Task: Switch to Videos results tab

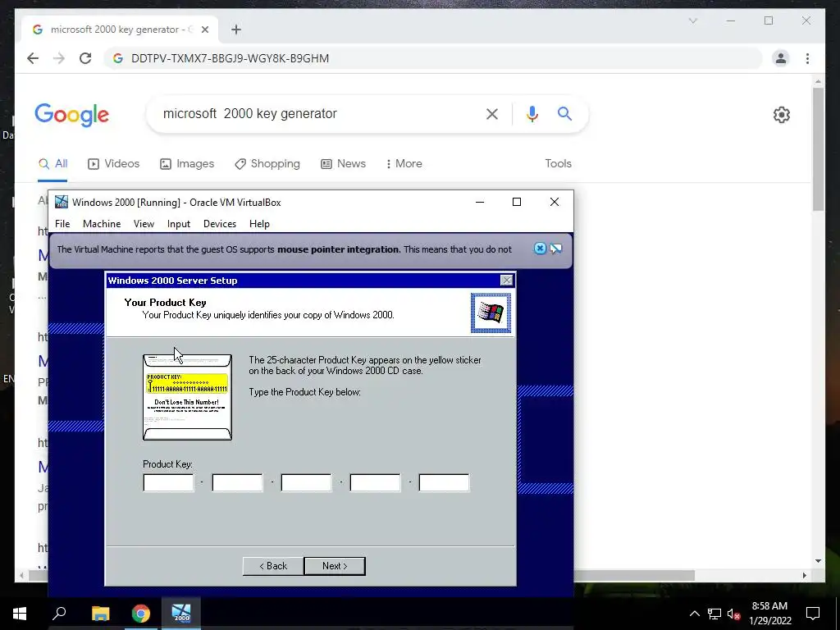Action: coord(113,164)
